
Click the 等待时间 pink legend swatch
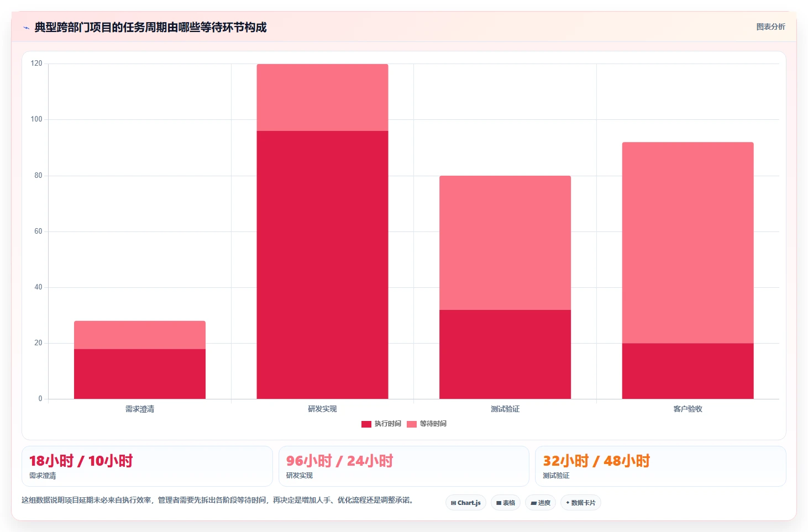coord(412,424)
